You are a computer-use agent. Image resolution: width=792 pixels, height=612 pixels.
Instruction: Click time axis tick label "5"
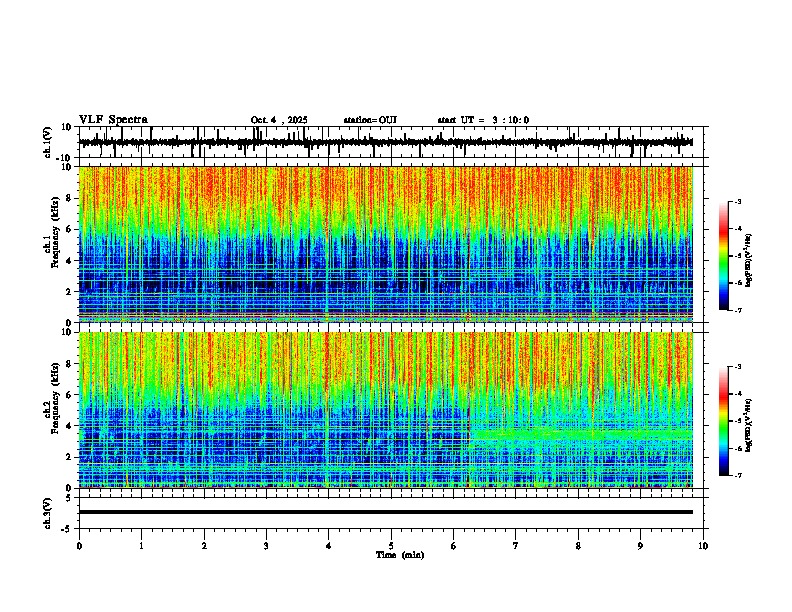coord(391,545)
